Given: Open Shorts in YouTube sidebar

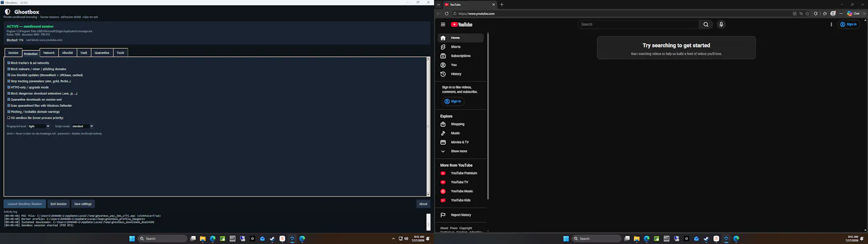Looking at the screenshot, I should point(461,47).
